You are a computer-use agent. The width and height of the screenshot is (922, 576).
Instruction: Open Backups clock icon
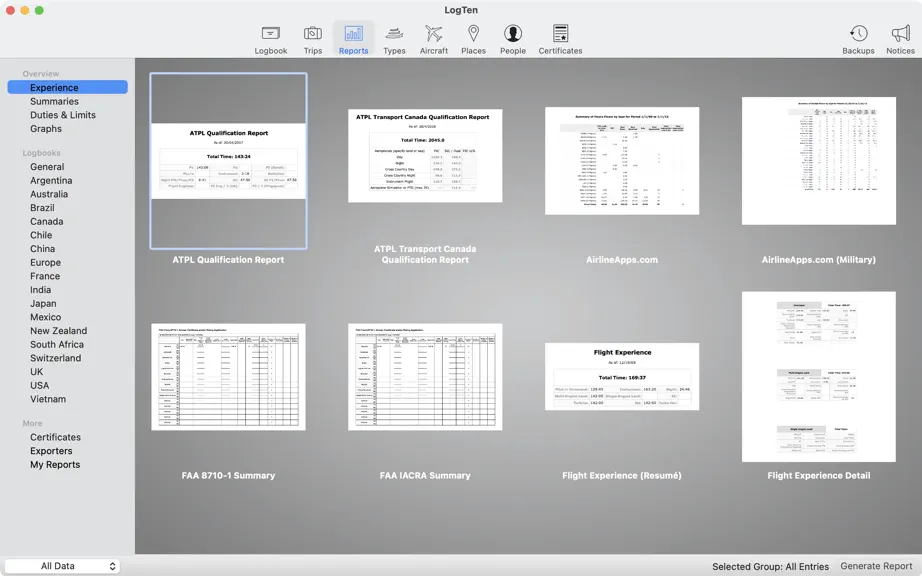click(x=858, y=34)
